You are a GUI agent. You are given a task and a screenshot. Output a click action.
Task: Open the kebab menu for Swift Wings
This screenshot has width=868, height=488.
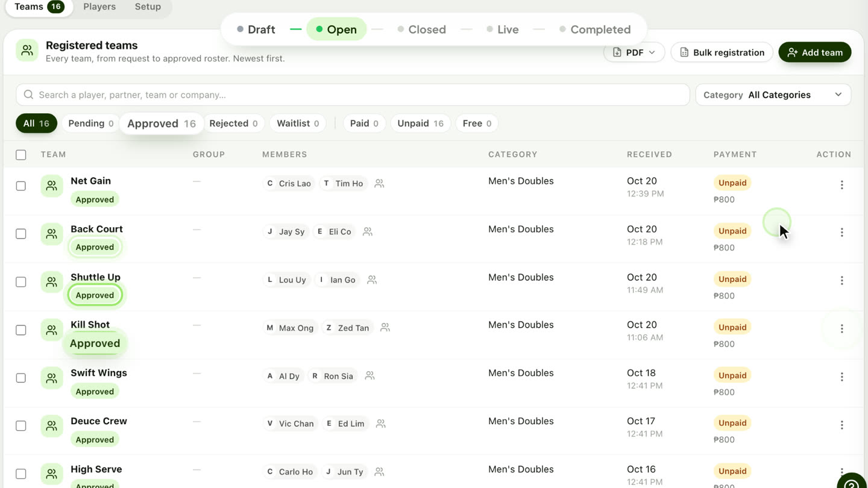coord(841,377)
